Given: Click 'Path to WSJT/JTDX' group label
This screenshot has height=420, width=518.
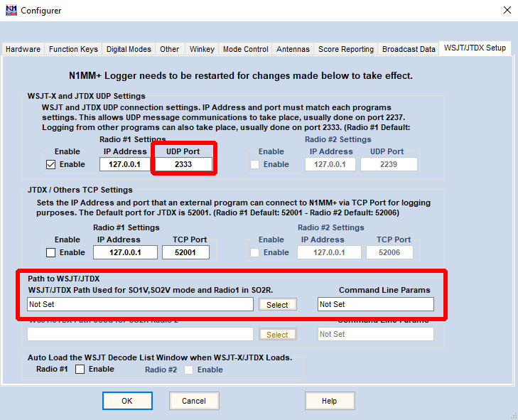Looking at the screenshot, I should point(63,279).
